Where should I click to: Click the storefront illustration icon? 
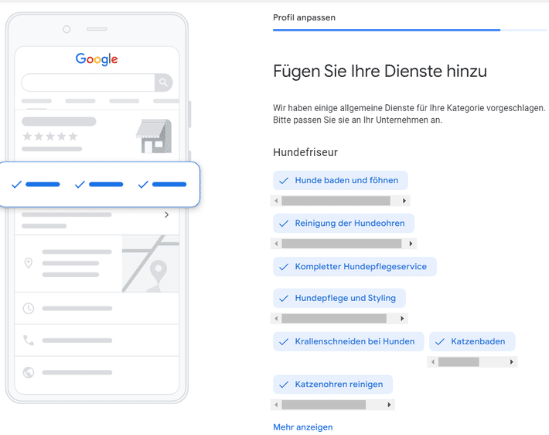tap(154, 136)
